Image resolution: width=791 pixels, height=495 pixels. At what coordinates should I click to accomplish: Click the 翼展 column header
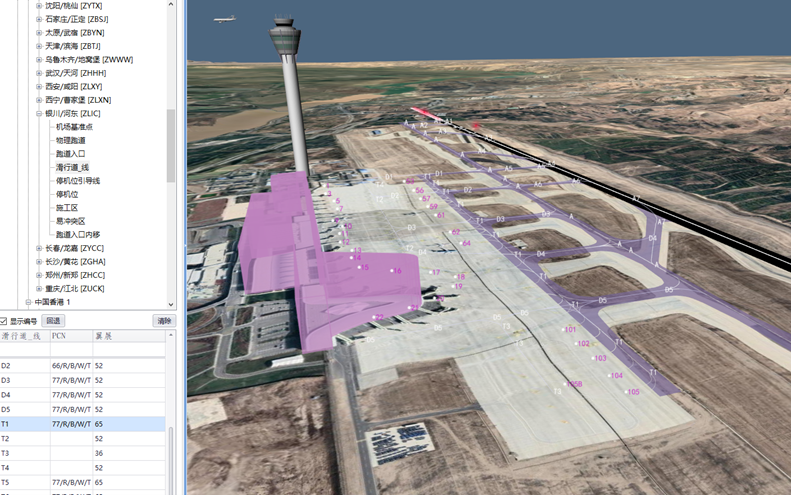click(x=102, y=336)
